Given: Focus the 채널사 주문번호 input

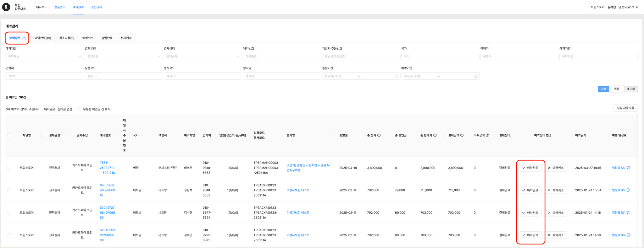Looking at the screenshot, I should click(361, 57).
